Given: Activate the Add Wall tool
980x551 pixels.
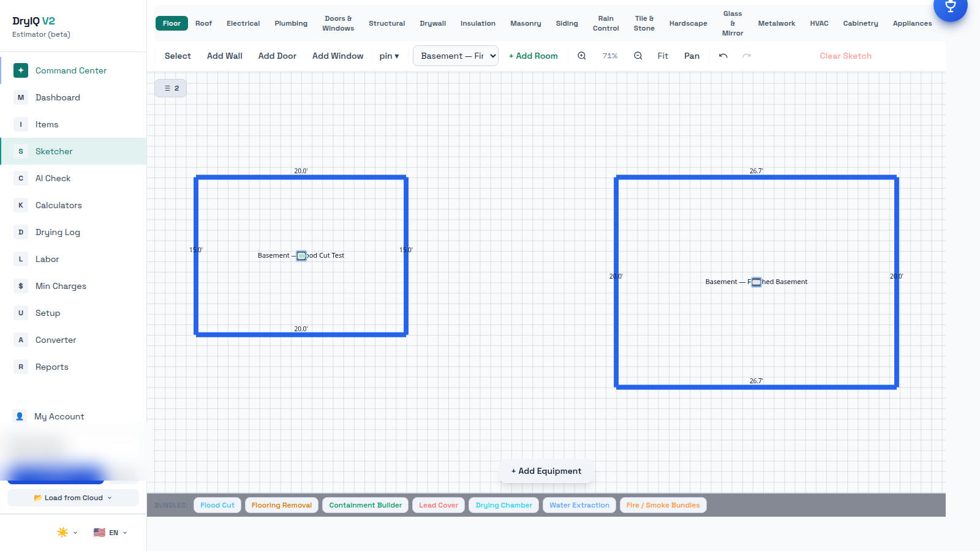Looking at the screenshot, I should pyautogui.click(x=225, y=56).
